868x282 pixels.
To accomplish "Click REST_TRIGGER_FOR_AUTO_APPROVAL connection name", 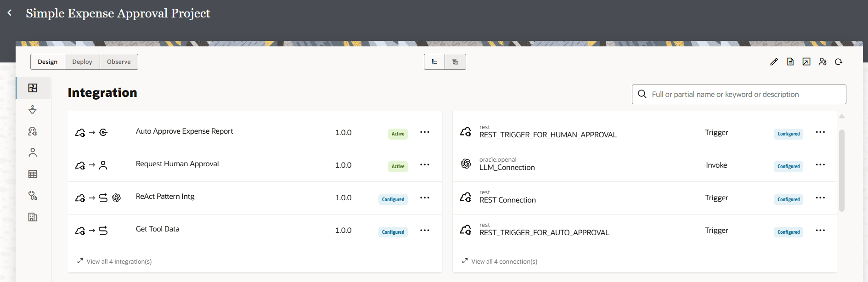I will tap(544, 233).
